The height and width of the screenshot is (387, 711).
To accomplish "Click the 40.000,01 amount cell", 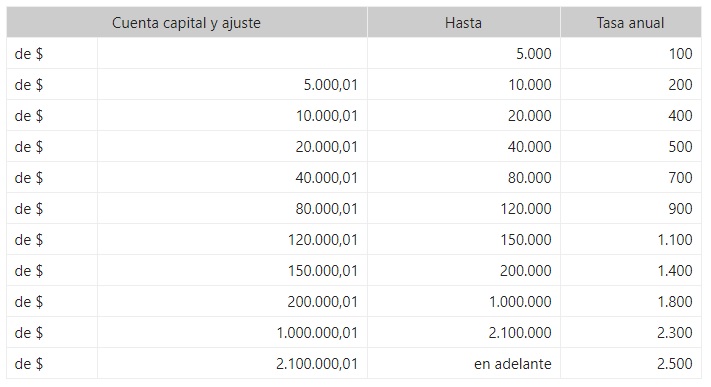I will 232,177.
